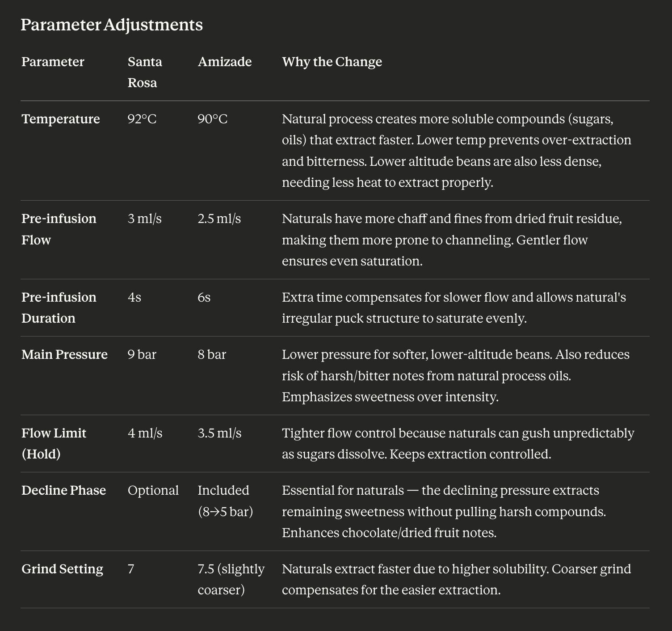Select the Flow Limit (Hold) label
This screenshot has width=672, height=631.
point(54,444)
